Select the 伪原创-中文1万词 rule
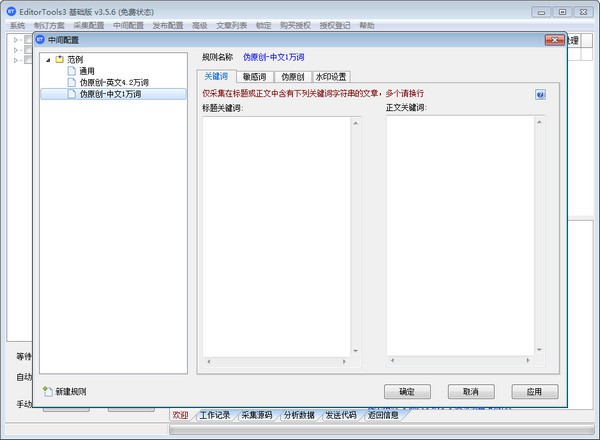 click(x=110, y=94)
